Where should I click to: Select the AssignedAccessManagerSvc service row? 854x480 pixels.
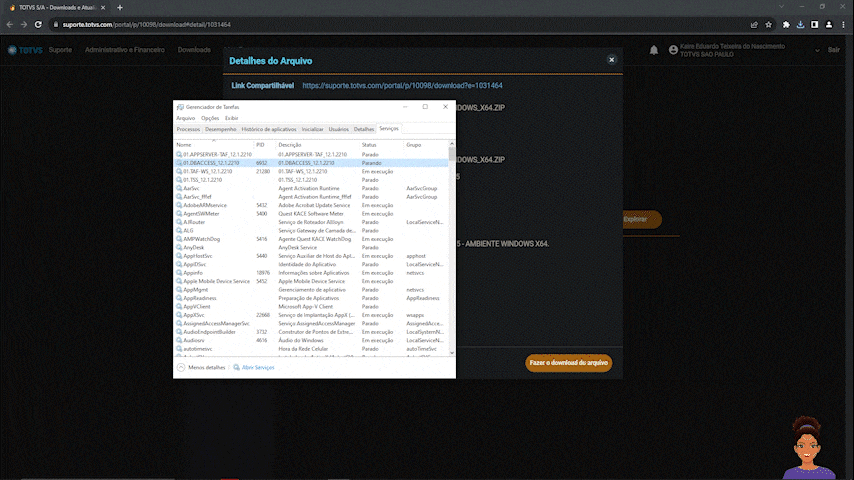[311, 324]
